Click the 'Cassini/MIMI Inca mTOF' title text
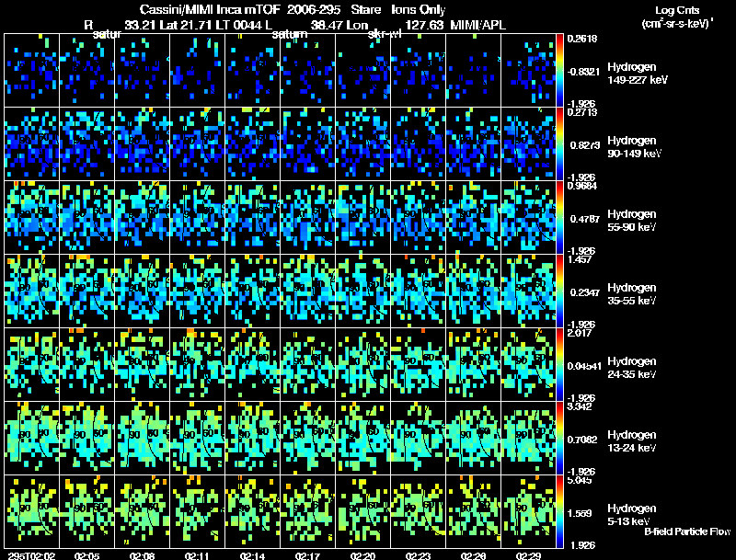 [x=211, y=10]
